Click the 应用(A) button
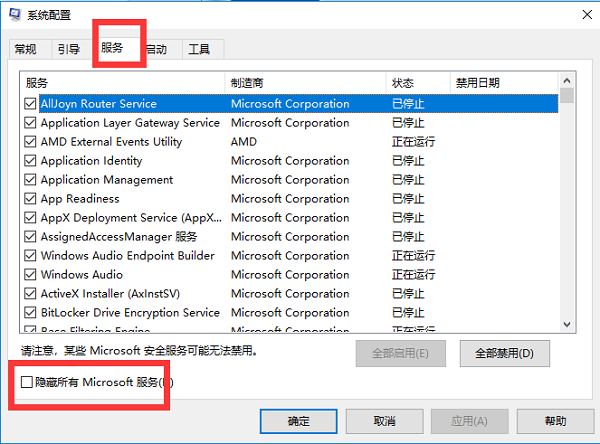The image size is (600, 444). (x=470, y=421)
